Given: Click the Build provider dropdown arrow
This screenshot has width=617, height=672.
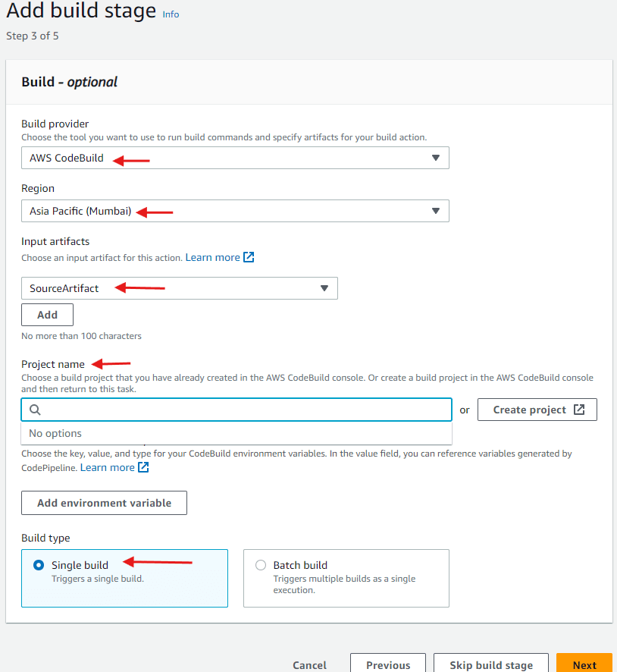Looking at the screenshot, I should click(435, 158).
